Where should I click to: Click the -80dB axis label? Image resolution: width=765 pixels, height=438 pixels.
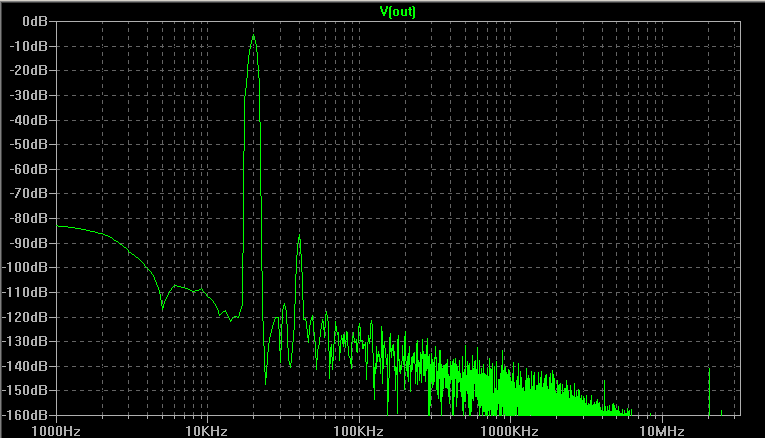point(29,219)
